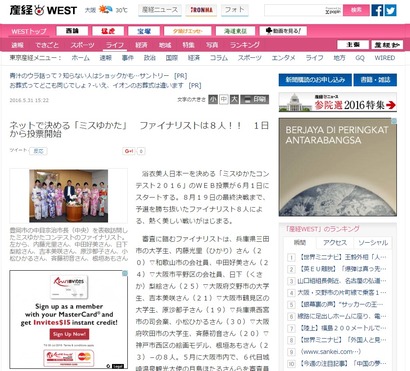Open the 参院選2016特集 banner

click(x=338, y=102)
